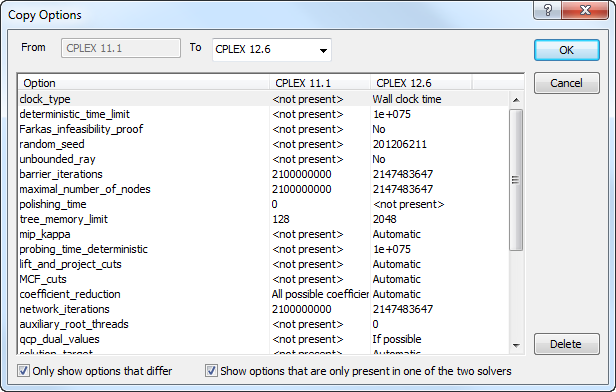Click <not present> in polishing_time row
The image size is (616, 392).
point(409,204)
